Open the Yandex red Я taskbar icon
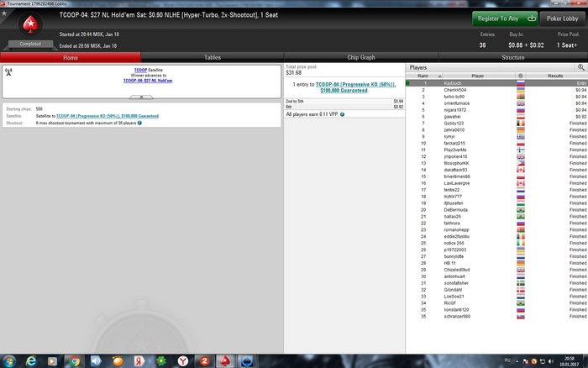This screenshot has width=588, height=368. pyautogui.click(x=139, y=361)
